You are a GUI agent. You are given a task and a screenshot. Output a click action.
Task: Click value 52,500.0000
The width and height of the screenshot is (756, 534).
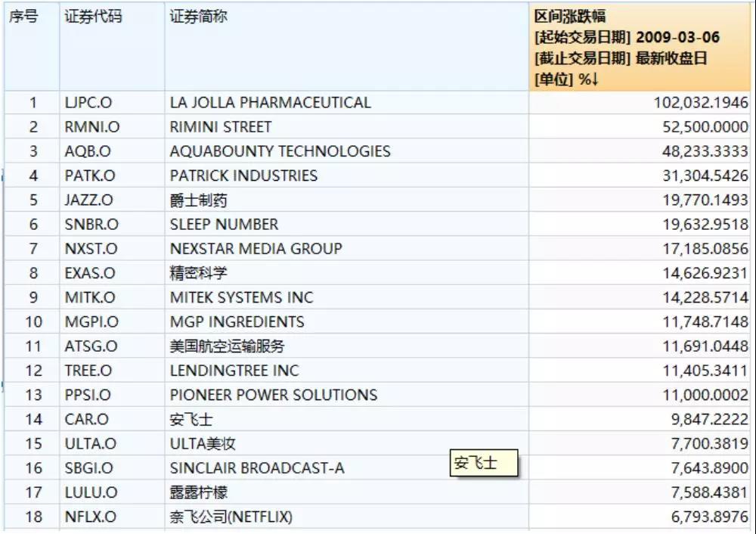click(705, 127)
